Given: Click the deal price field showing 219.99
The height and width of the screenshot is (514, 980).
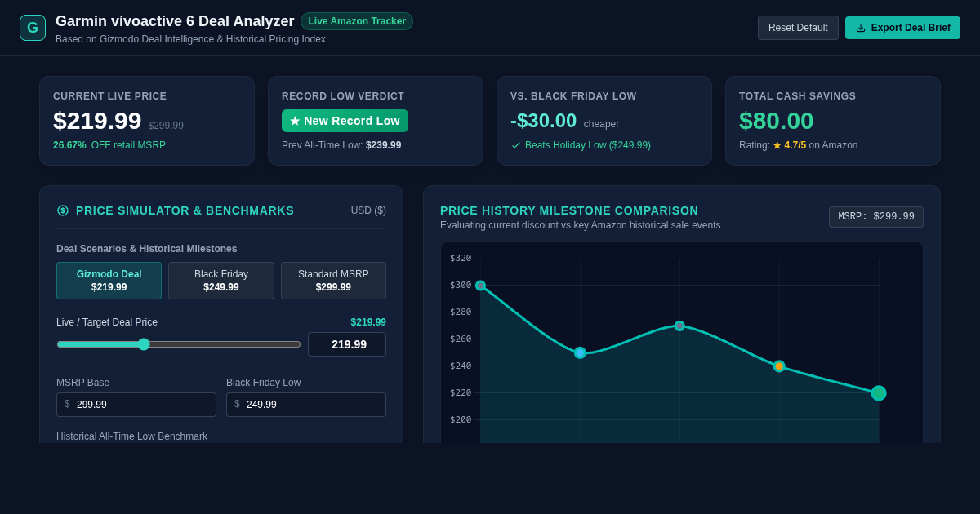Looking at the screenshot, I should [x=347, y=344].
